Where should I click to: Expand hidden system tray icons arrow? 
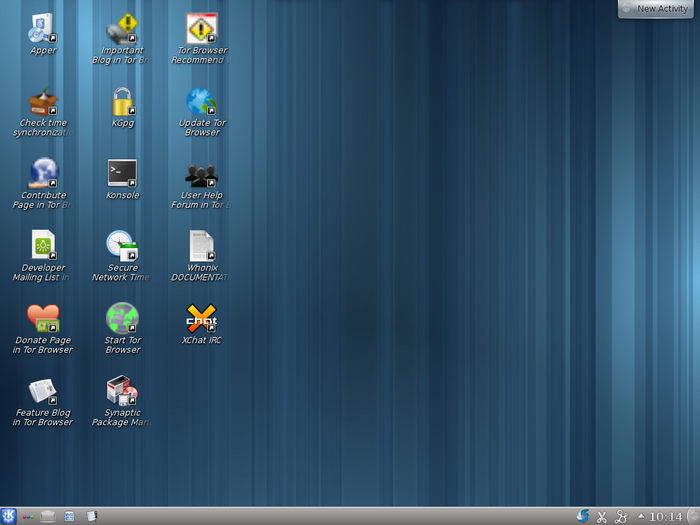coord(640,517)
